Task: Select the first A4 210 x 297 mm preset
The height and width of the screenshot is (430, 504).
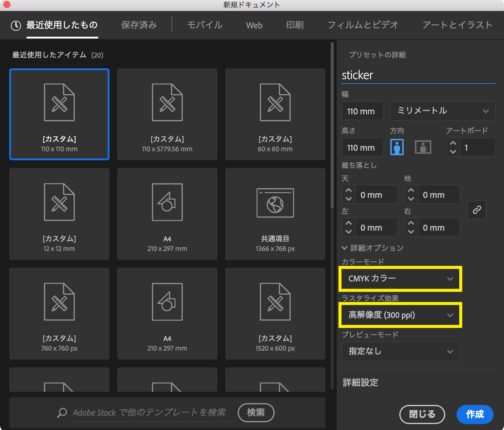Action: tap(167, 214)
